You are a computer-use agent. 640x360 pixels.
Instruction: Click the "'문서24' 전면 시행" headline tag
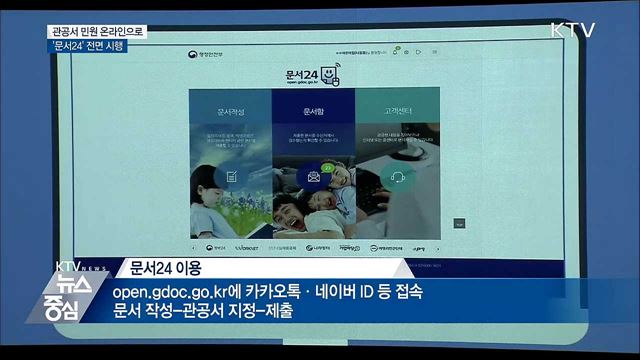(87, 45)
